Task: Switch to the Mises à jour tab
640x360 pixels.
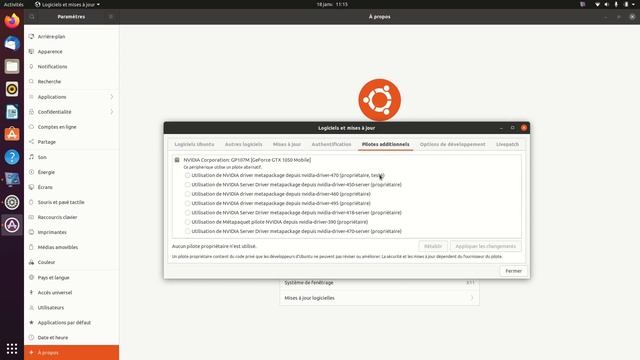Action: coord(287,144)
